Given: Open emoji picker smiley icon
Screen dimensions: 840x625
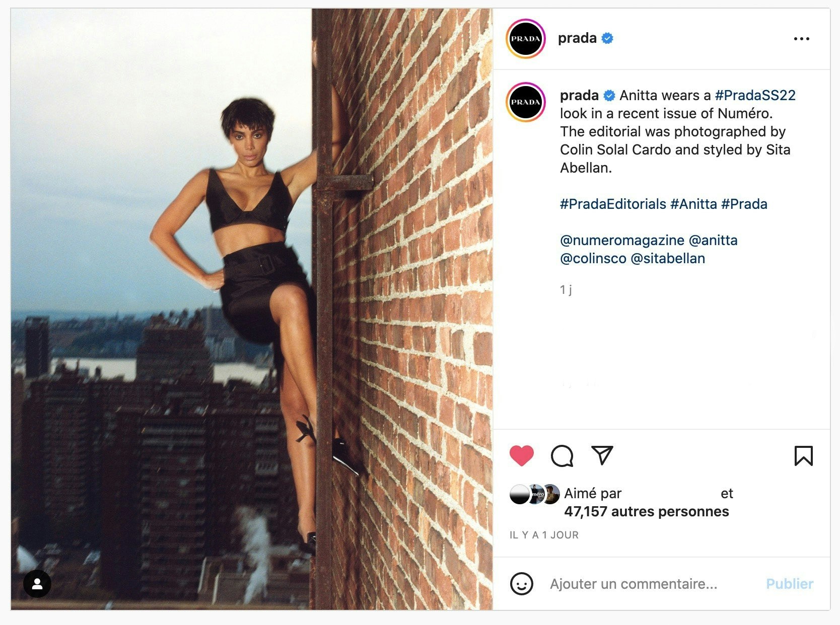Looking at the screenshot, I should click(521, 584).
